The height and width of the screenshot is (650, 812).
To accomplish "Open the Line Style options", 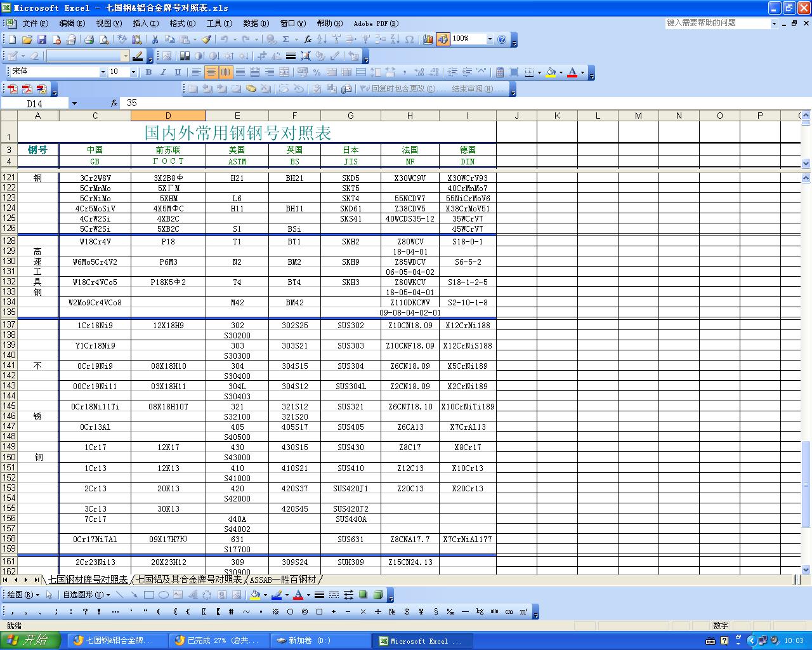I will tap(319, 595).
